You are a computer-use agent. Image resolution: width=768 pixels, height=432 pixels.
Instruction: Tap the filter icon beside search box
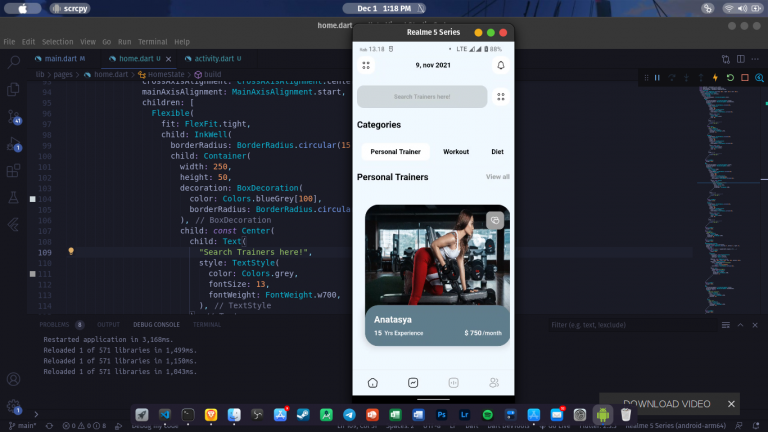coord(501,97)
